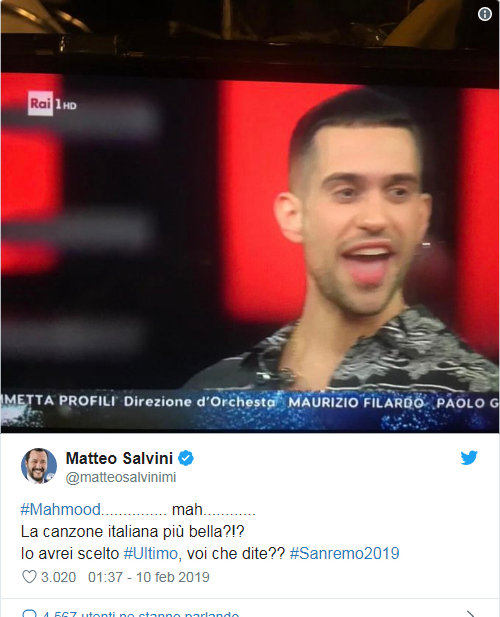Screen dimensions: 500x617
Task: Open the @matteosalvinimi handle link
Action: pyautogui.click(x=121, y=477)
